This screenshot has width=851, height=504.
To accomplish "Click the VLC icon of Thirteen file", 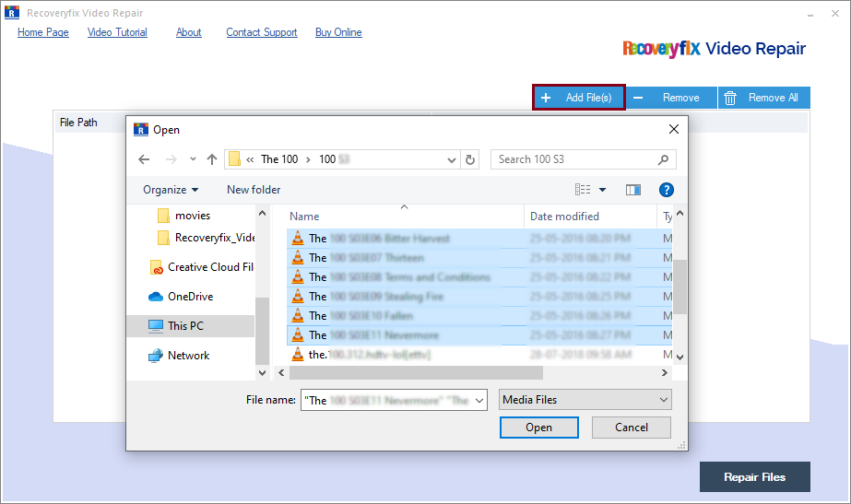I will 298,258.
